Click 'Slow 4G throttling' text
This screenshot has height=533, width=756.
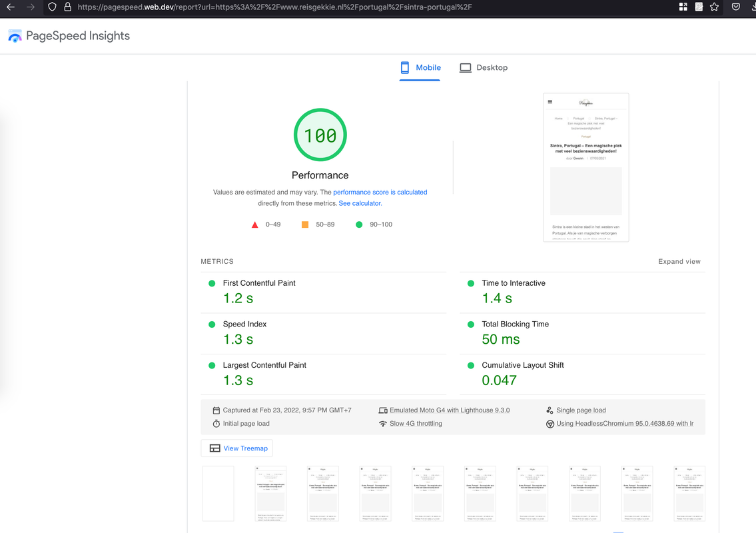pyautogui.click(x=416, y=424)
